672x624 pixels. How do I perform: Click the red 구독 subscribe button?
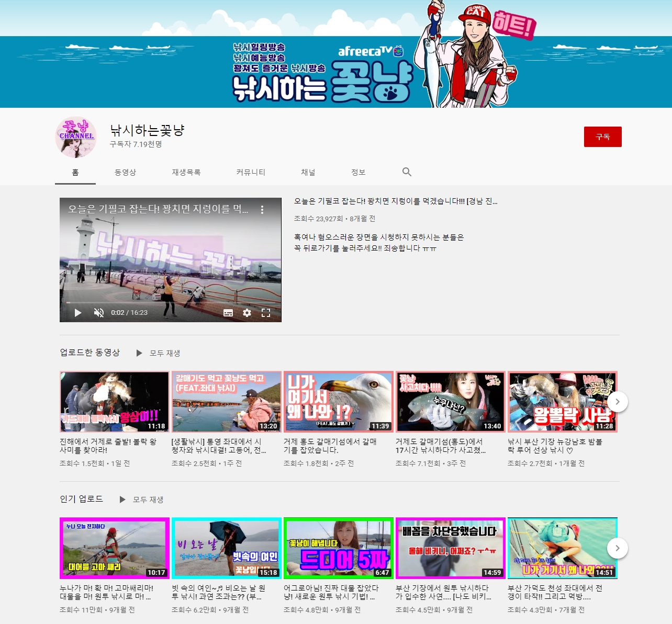click(x=602, y=137)
